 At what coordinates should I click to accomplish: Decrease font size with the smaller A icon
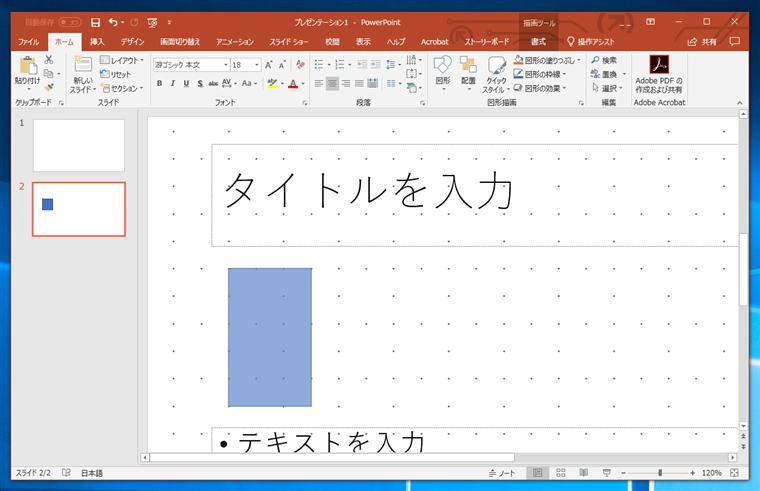tap(282, 64)
